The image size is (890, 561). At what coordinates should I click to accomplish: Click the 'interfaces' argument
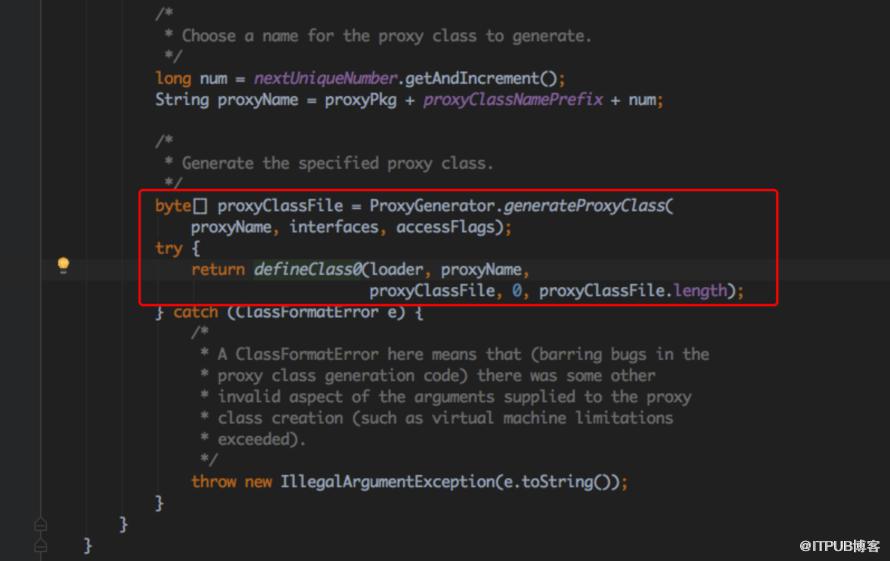(334, 227)
